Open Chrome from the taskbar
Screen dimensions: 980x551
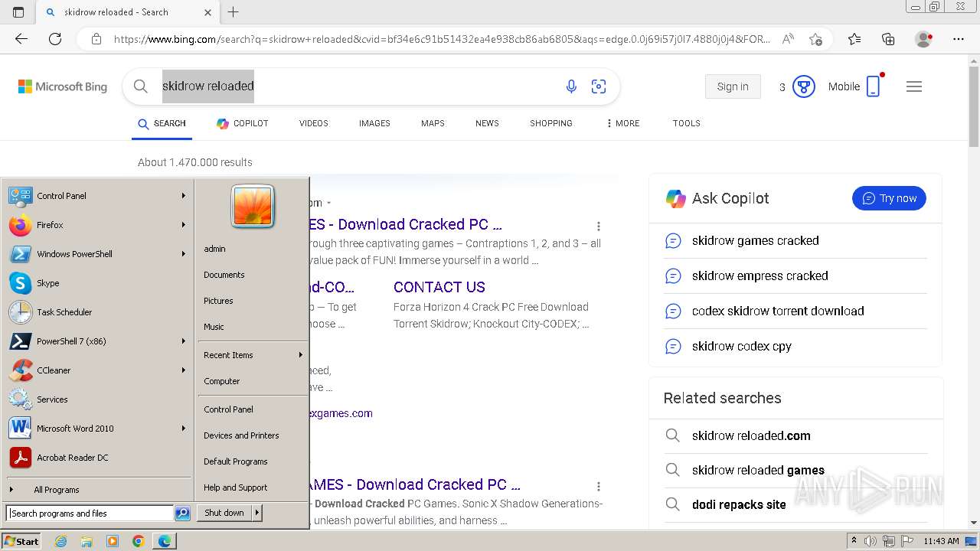pos(138,541)
